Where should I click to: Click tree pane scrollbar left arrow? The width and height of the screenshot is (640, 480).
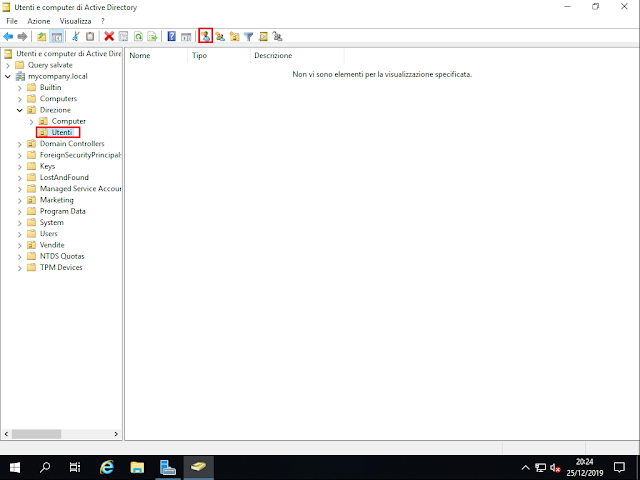click(x=6, y=434)
